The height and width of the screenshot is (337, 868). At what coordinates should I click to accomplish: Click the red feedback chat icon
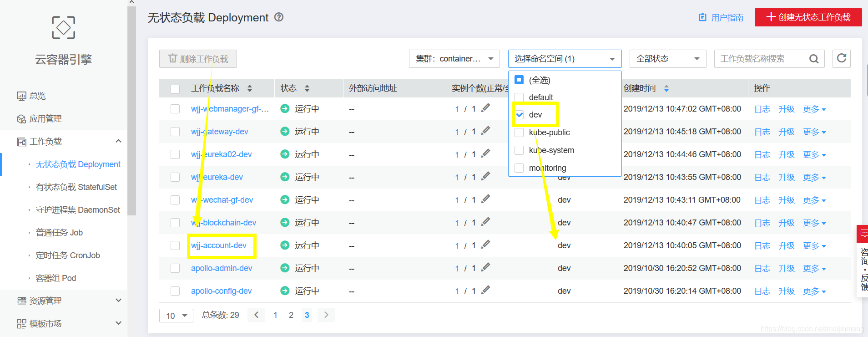coord(863,234)
